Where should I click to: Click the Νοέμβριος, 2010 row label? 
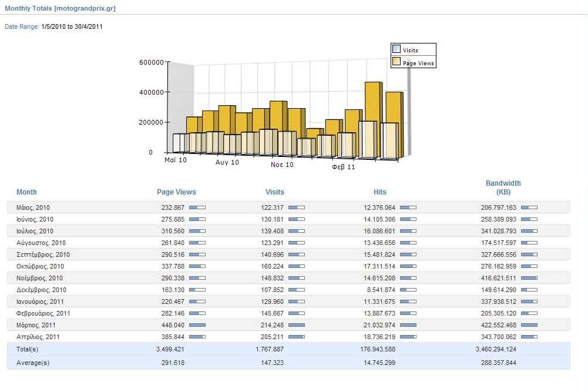pyautogui.click(x=39, y=278)
